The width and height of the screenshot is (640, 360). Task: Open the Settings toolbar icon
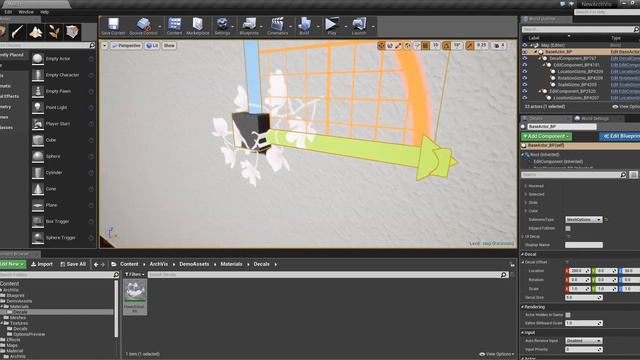coord(222,26)
